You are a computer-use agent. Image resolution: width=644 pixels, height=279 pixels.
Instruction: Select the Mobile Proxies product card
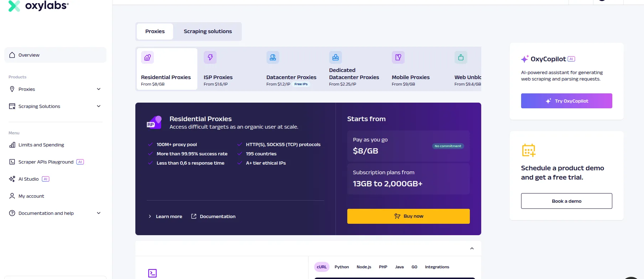[418, 69]
